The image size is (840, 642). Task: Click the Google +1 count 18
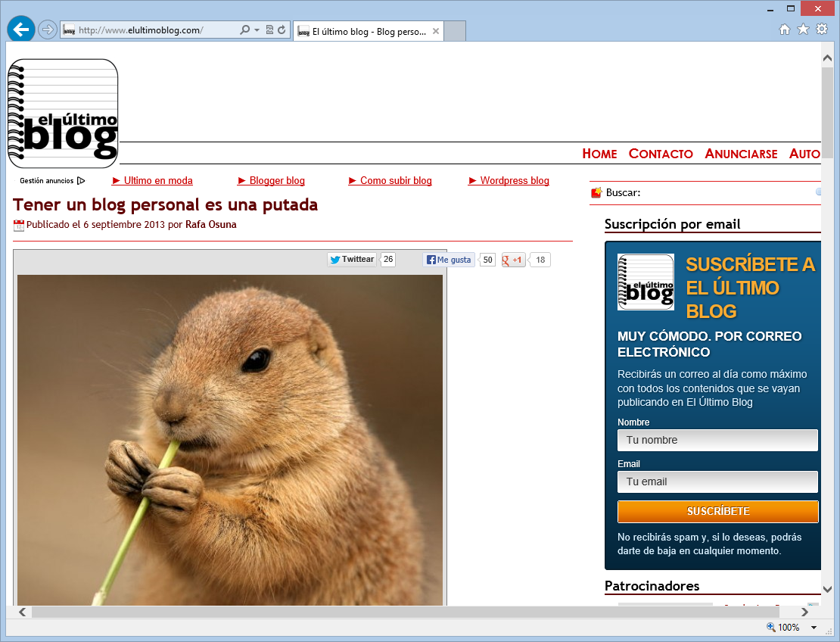(540, 260)
